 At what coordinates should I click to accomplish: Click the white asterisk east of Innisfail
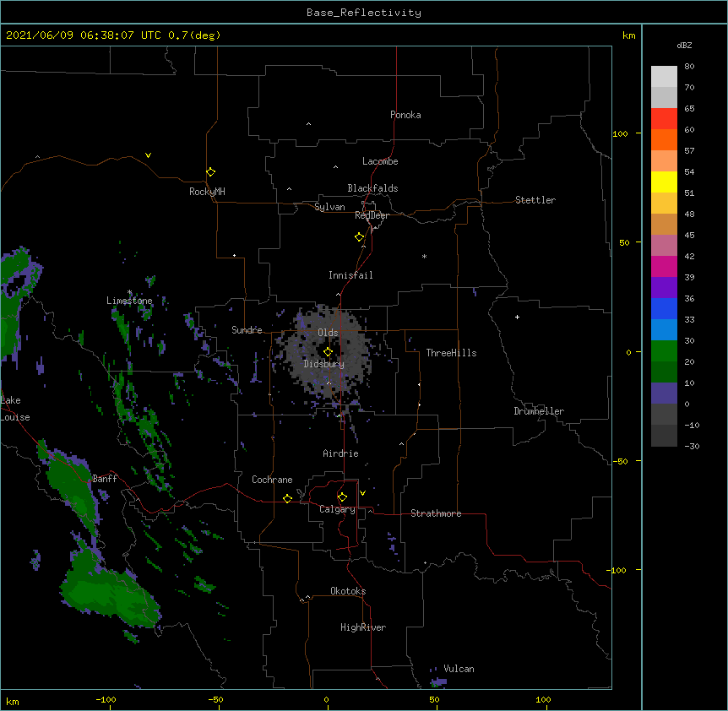pyautogui.click(x=424, y=256)
